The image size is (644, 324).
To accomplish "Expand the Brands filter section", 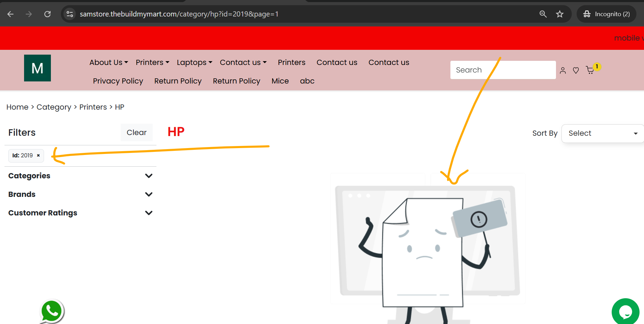I will pos(80,194).
